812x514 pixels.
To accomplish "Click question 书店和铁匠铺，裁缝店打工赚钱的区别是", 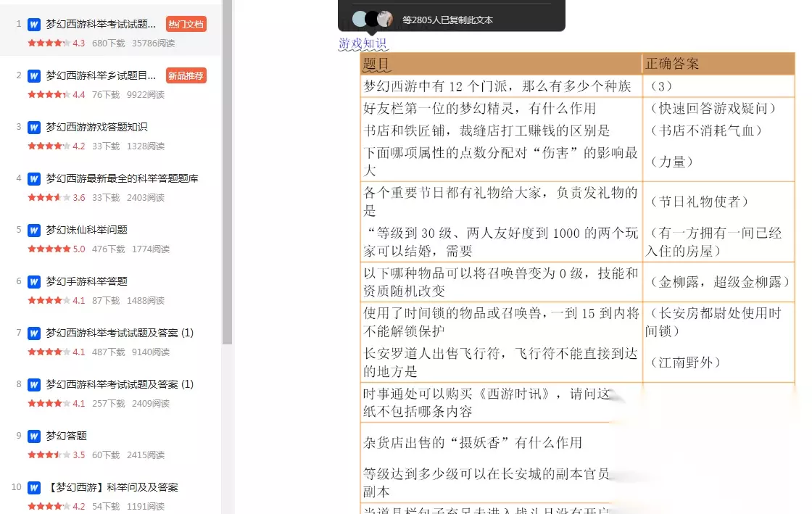I will click(x=486, y=131).
